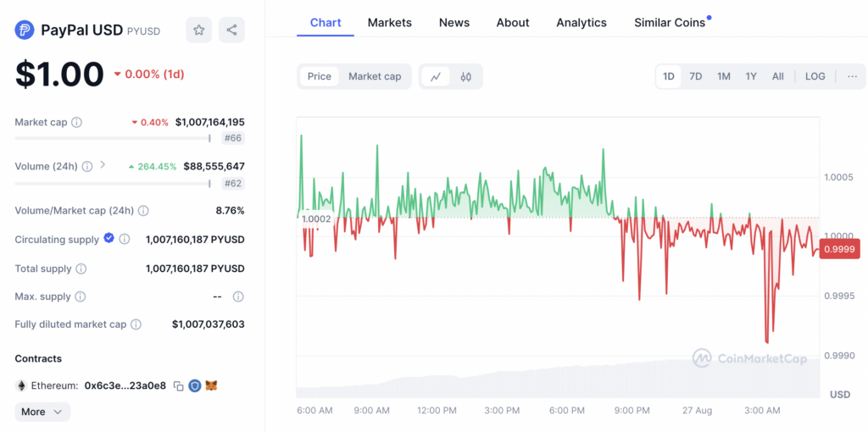
Task: Open the Markets tab
Action: pos(390,23)
